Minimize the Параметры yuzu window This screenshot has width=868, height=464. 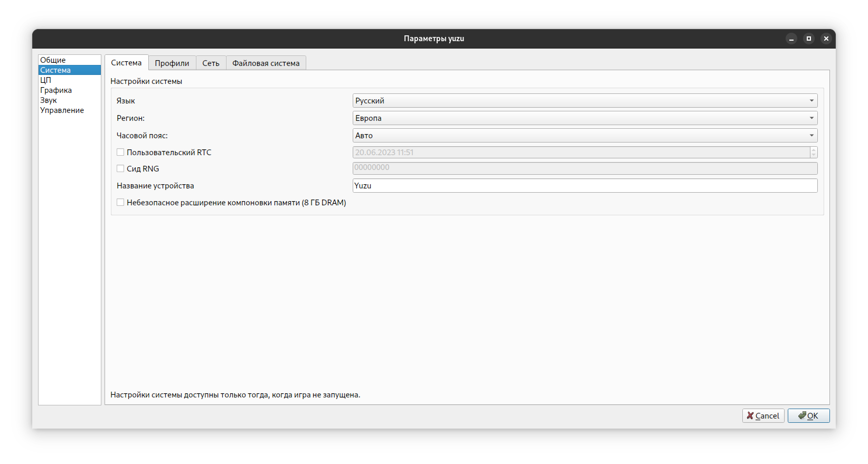pyautogui.click(x=791, y=39)
